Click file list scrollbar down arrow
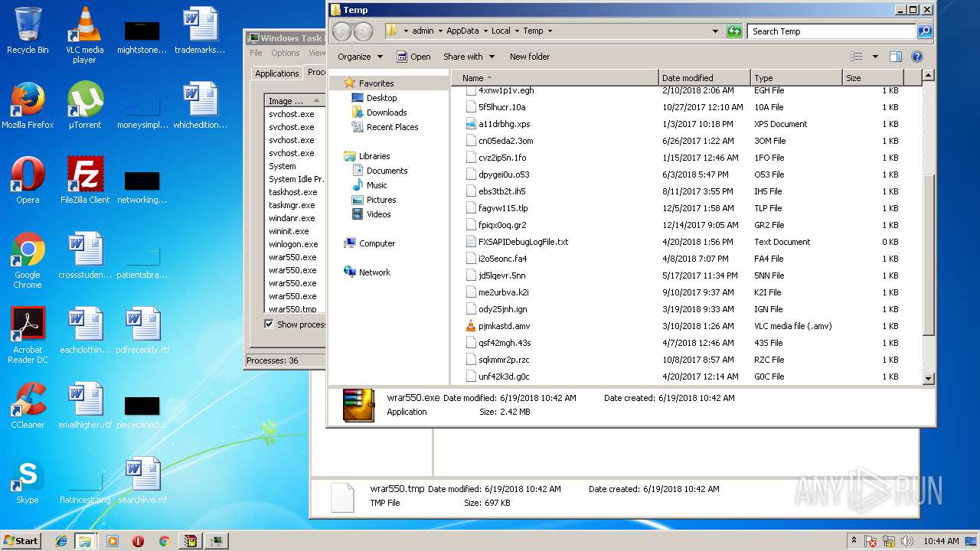Image resolution: width=980 pixels, height=551 pixels. coord(929,378)
